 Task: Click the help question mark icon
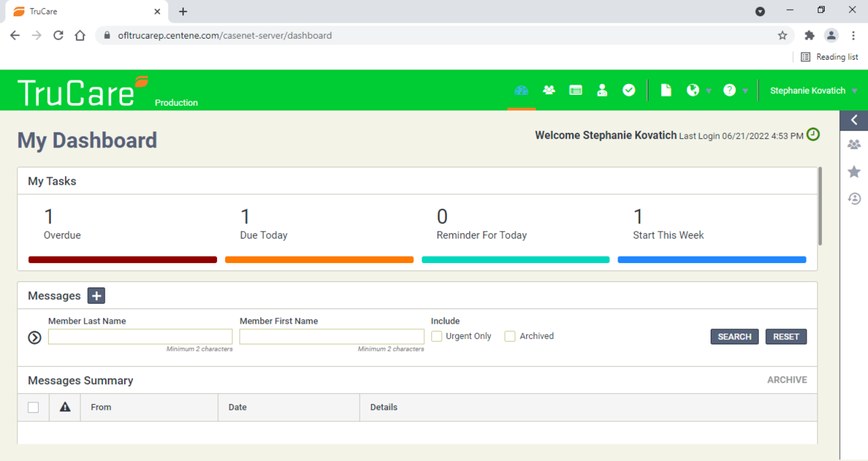click(x=730, y=90)
